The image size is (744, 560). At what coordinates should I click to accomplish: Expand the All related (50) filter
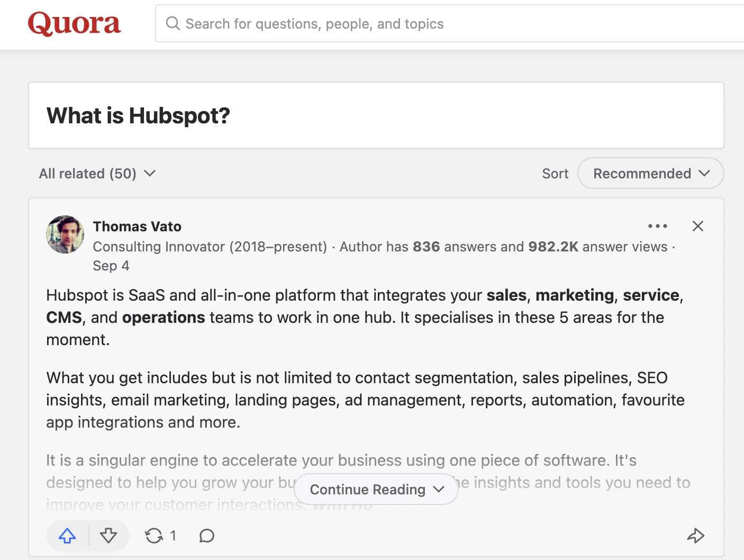[97, 174]
